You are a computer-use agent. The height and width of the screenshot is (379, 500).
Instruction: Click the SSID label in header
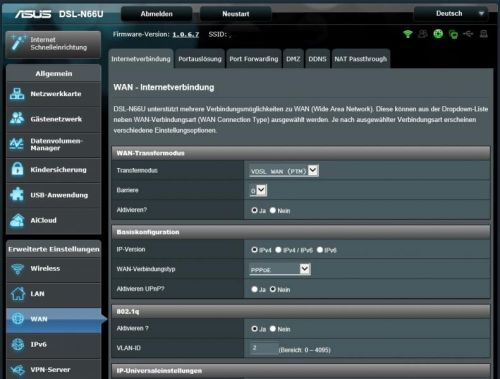pyautogui.click(x=218, y=34)
